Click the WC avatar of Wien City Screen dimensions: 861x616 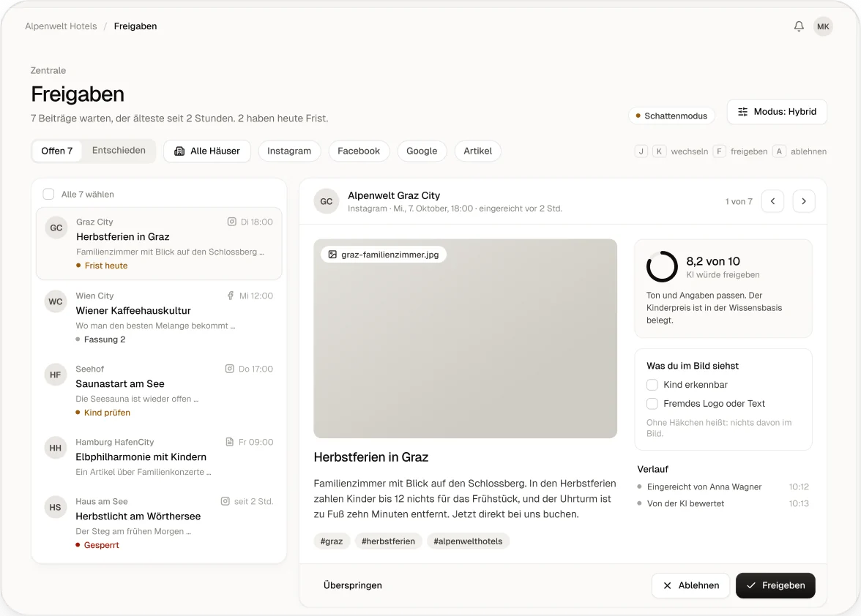[56, 301]
